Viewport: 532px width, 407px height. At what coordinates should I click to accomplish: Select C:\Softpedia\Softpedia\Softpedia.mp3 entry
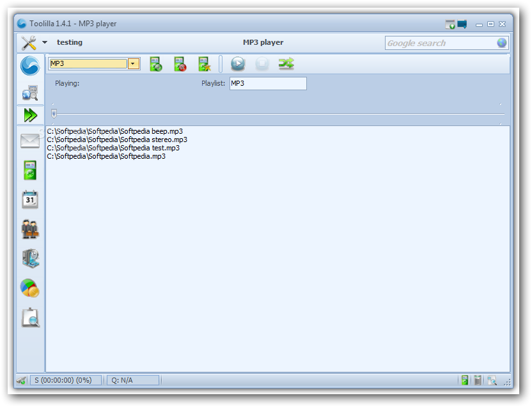(106, 156)
